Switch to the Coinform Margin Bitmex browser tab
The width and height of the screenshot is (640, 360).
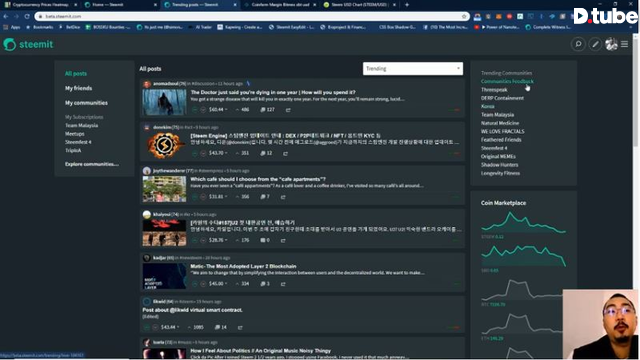280,5
